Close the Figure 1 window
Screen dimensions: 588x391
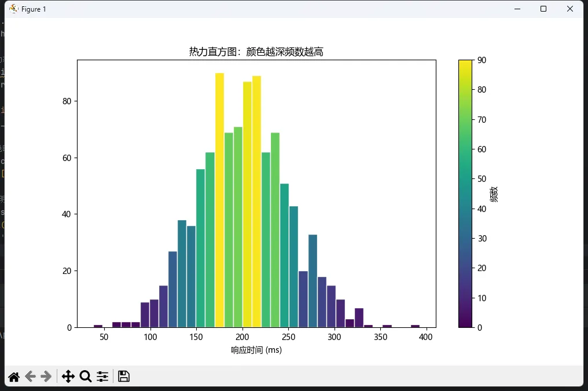(x=571, y=9)
